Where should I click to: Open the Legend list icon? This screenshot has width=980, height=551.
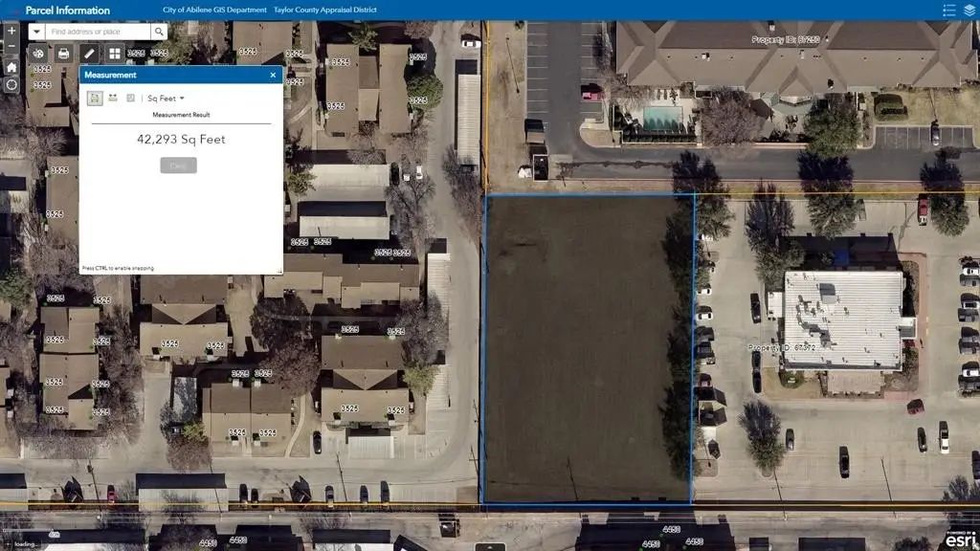948,11
